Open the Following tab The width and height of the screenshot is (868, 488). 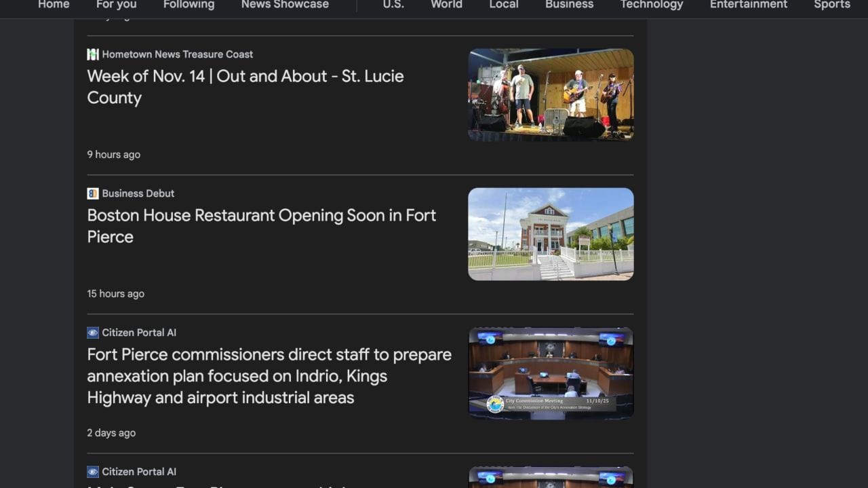(189, 4)
